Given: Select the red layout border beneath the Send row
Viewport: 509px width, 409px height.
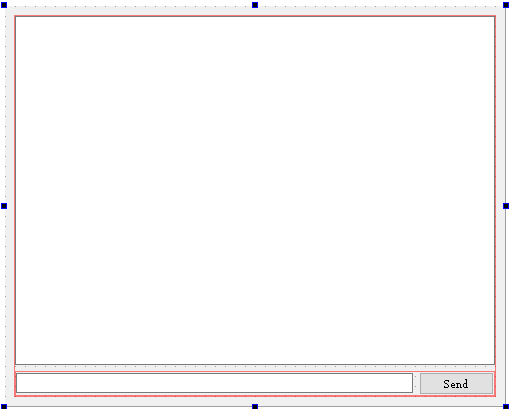Looking at the screenshot, I should pos(255,396).
